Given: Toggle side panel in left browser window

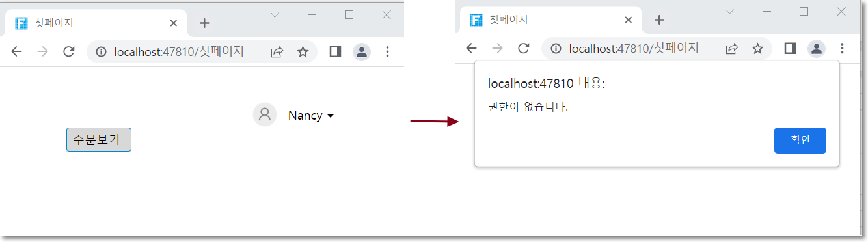Looking at the screenshot, I should pos(336,51).
